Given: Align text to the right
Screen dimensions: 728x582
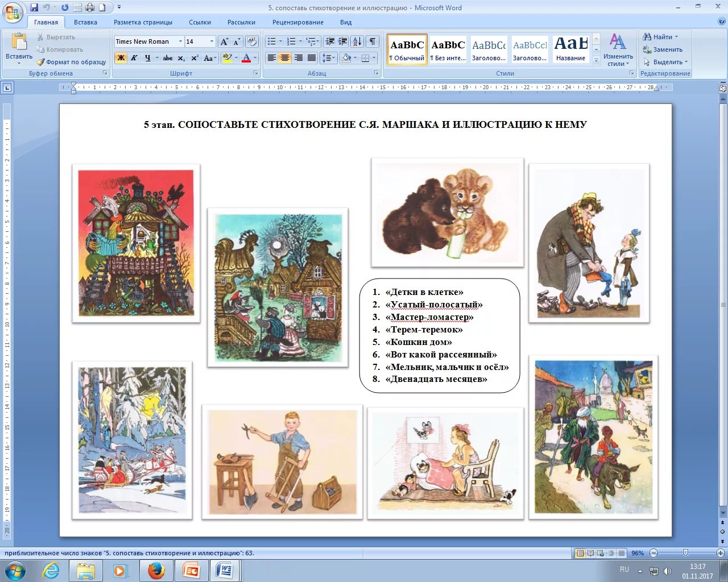Looking at the screenshot, I should click(298, 58).
